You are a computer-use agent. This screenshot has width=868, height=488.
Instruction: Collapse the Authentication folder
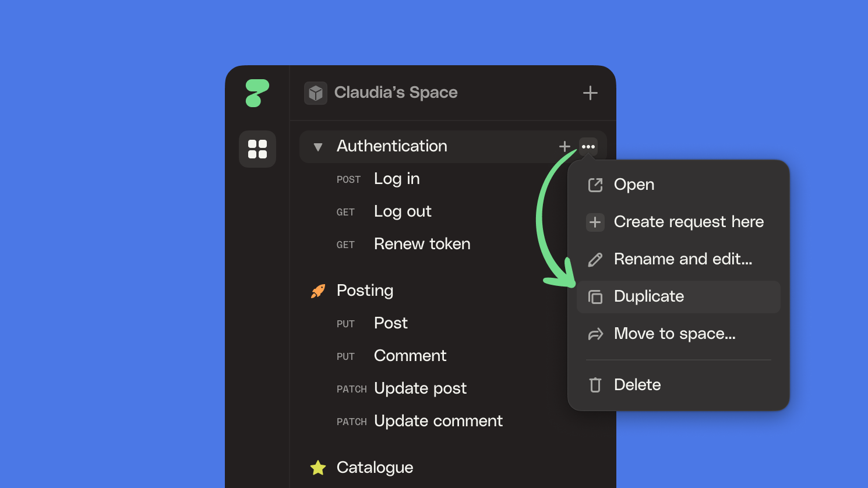click(x=318, y=147)
